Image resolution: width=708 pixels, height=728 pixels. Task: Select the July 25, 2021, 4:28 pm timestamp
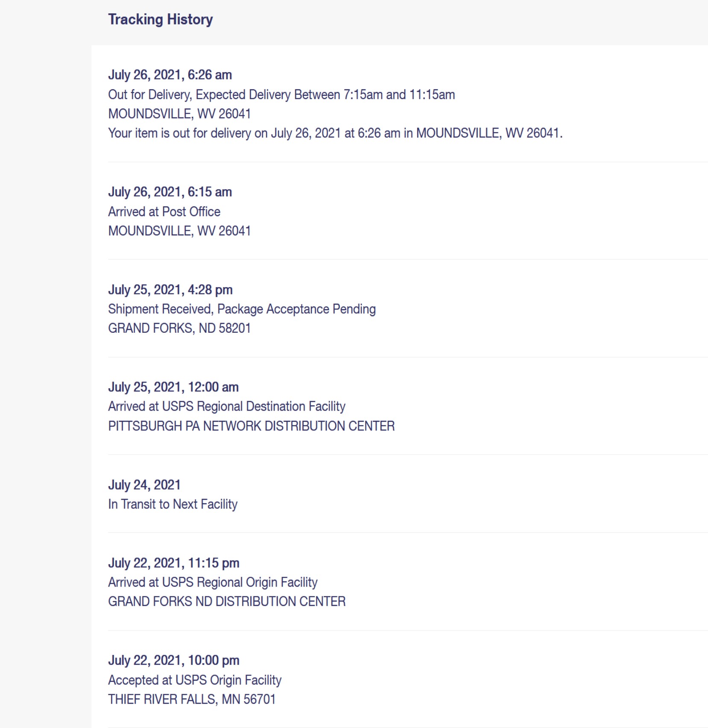tap(170, 290)
